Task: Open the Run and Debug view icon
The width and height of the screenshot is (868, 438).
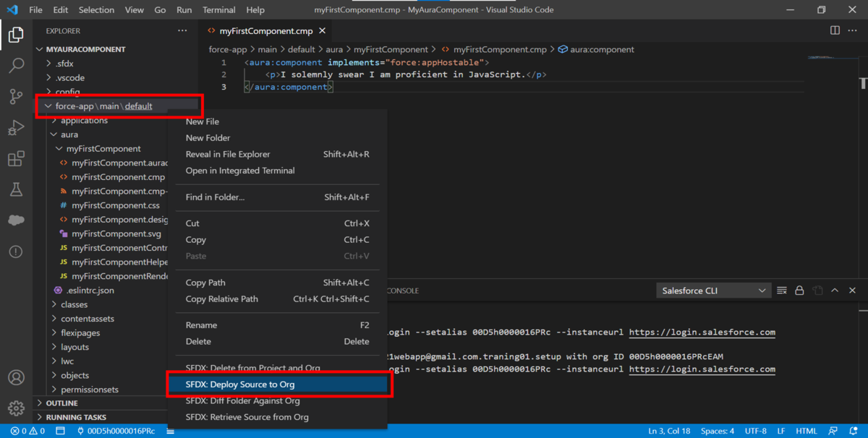Action: tap(16, 128)
